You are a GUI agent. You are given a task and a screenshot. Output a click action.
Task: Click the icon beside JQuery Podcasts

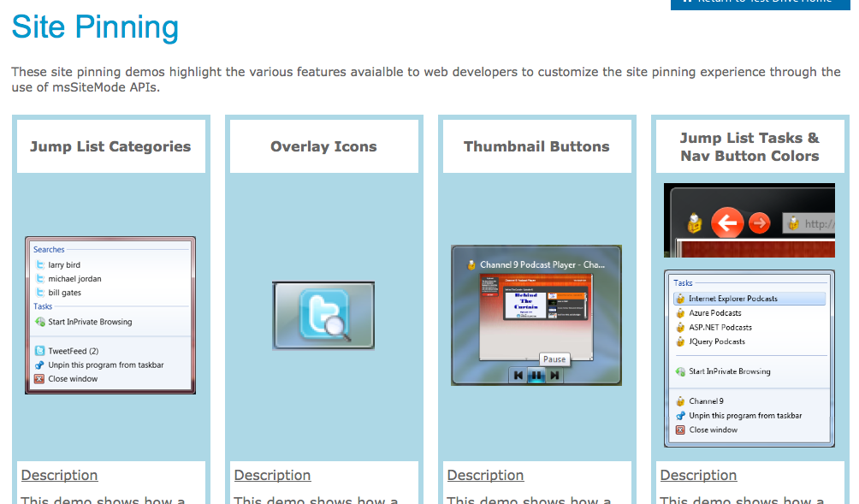click(680, 341)
